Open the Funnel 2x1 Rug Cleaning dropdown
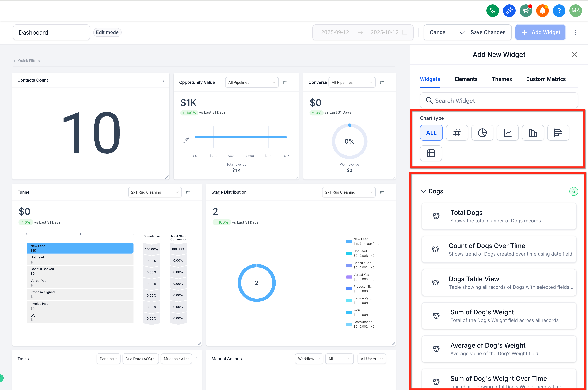Viewport: 588px width, 390px height. tap(155, 192)
